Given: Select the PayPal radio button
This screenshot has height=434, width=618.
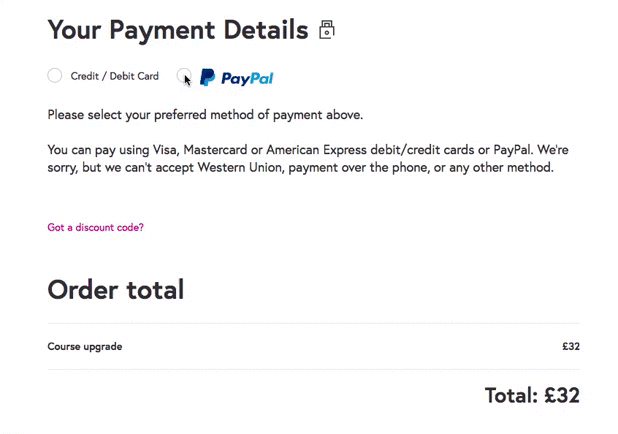Looking at the screenshot, I should (x=183, y=76).
